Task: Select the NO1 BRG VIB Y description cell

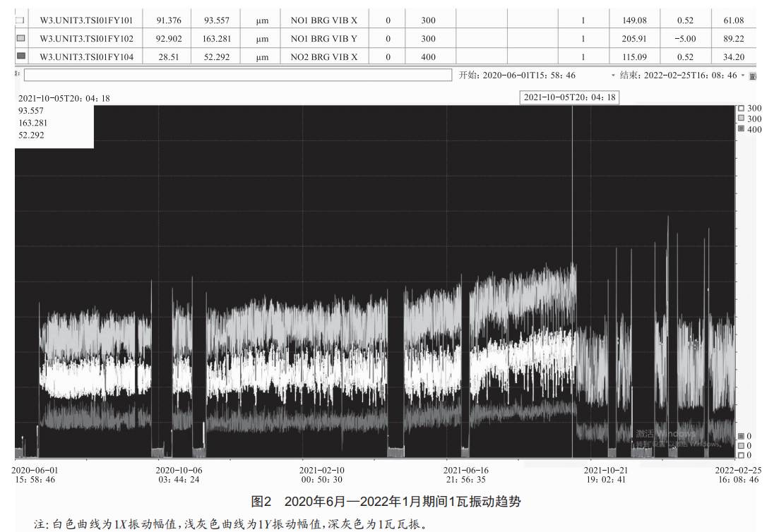Action: click(323, 39)
